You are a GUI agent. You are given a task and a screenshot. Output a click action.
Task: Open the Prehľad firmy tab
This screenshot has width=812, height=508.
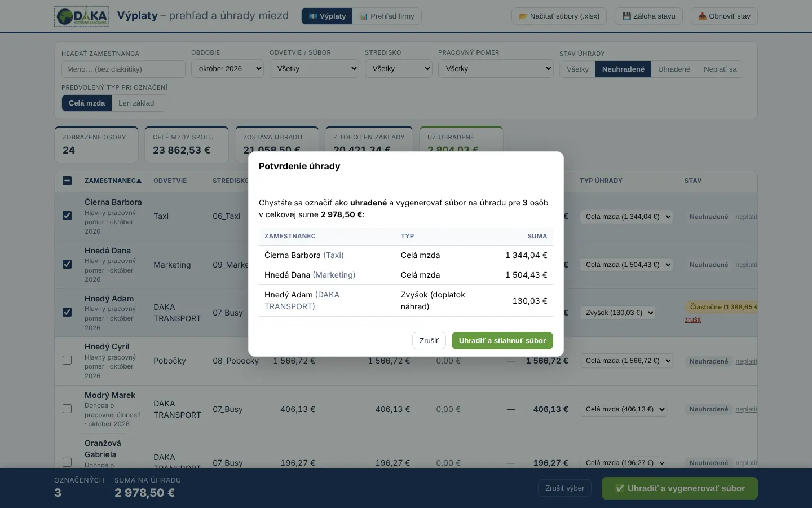click(x=387, y=16)
